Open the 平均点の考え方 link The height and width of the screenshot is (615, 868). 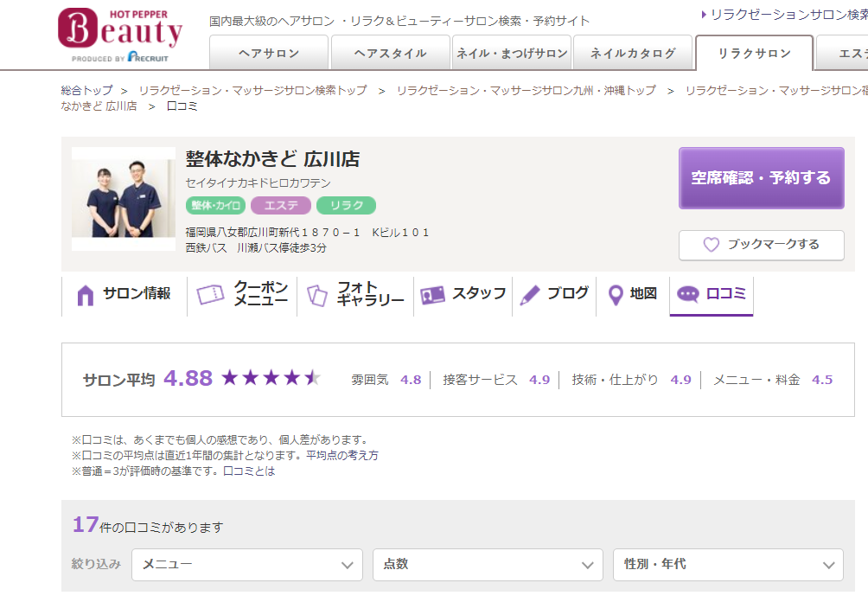click(342, 456)
